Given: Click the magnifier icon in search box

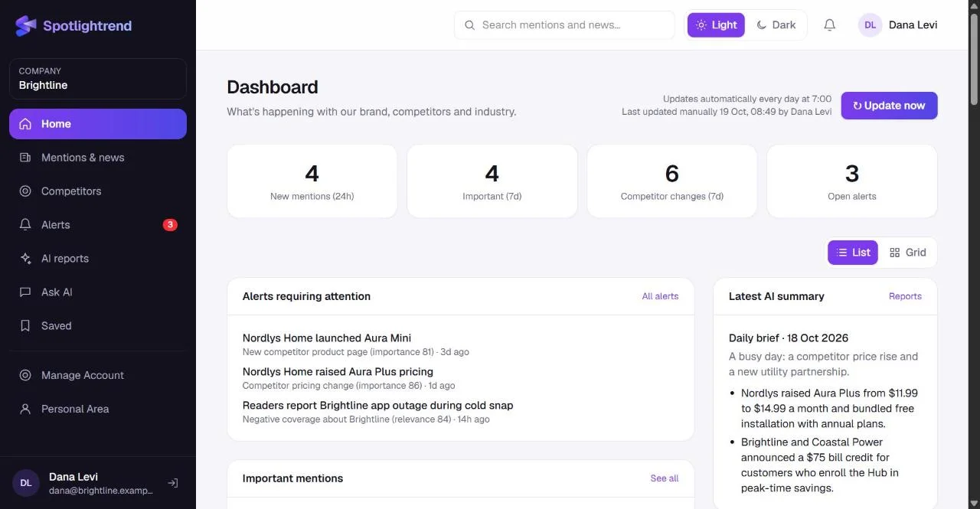Looking at the screenshot, I should (x=470, y=25).
